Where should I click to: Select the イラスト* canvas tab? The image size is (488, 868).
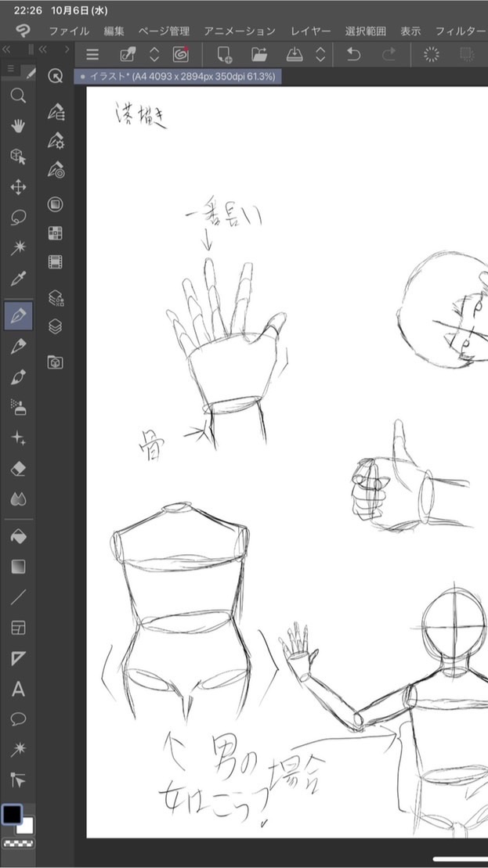point(178,77)
